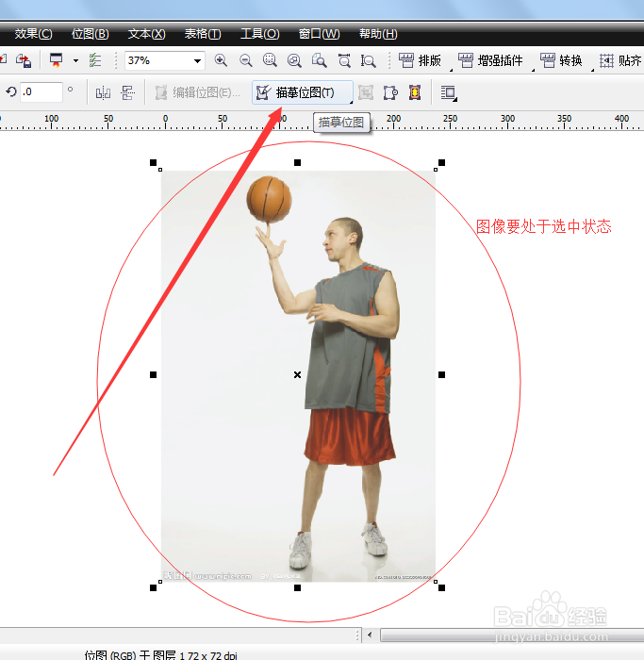Click the rotation angle icon

(x=11, y=91)
